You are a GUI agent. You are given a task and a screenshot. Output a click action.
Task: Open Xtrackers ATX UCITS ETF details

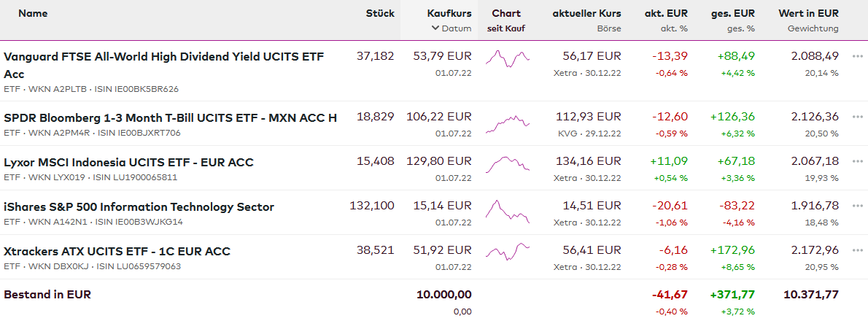(x=117, y=251)
